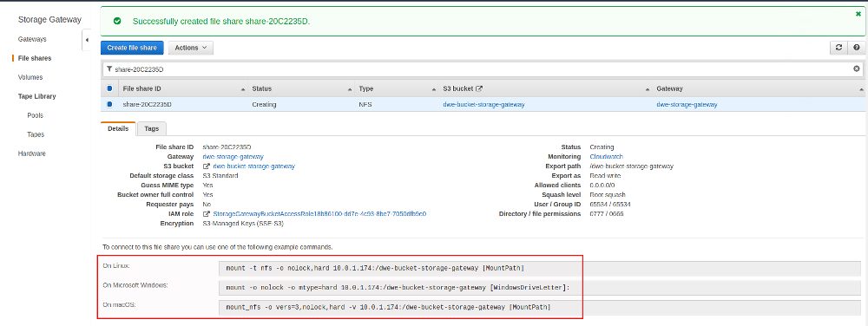
Task: Click share-20C2235D cell in table
Action: point(147,104)
